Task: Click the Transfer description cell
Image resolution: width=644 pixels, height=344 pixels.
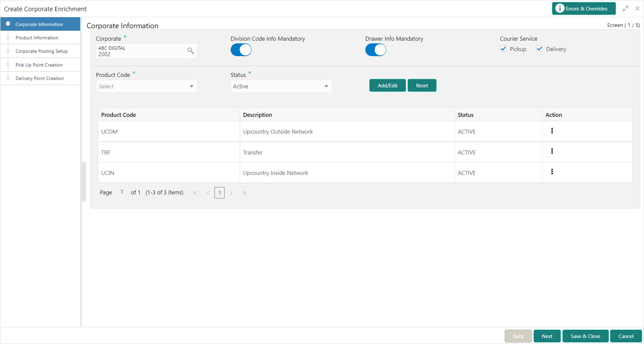Action: point(347,152)
